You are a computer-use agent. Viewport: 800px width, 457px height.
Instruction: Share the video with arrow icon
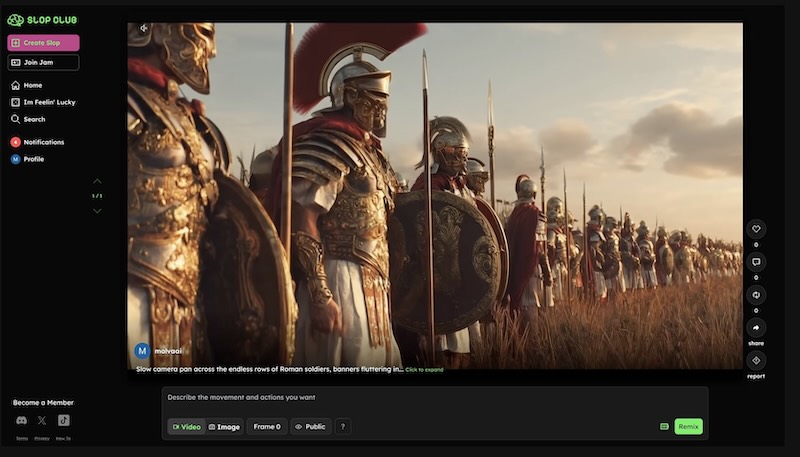(x=756, y=327)
